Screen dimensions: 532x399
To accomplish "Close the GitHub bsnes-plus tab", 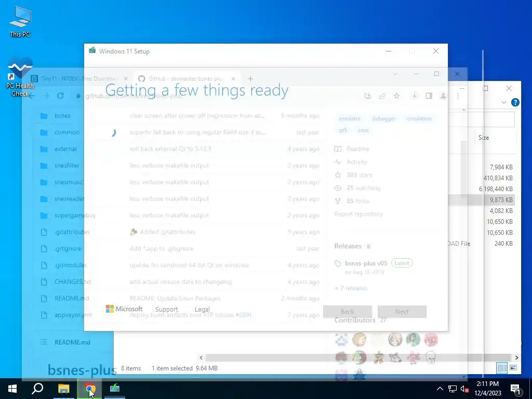I will (233, 79).
